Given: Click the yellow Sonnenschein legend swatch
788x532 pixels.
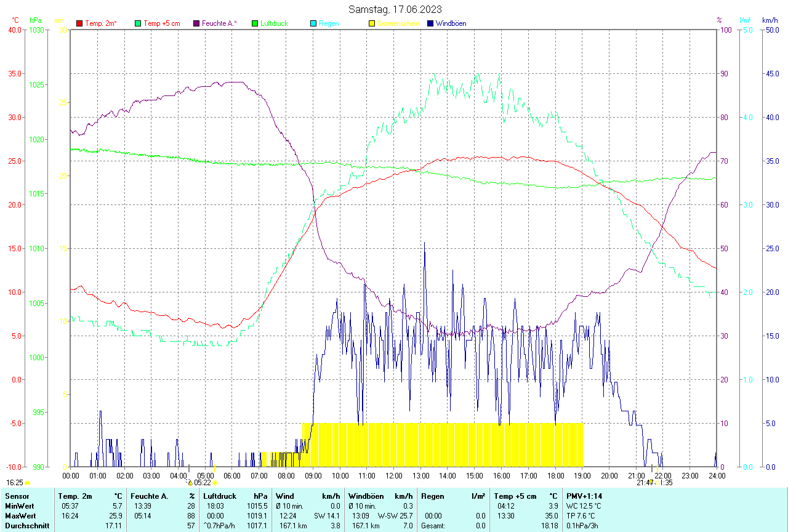Looking at the screenshot, I should tap(371, 23).
